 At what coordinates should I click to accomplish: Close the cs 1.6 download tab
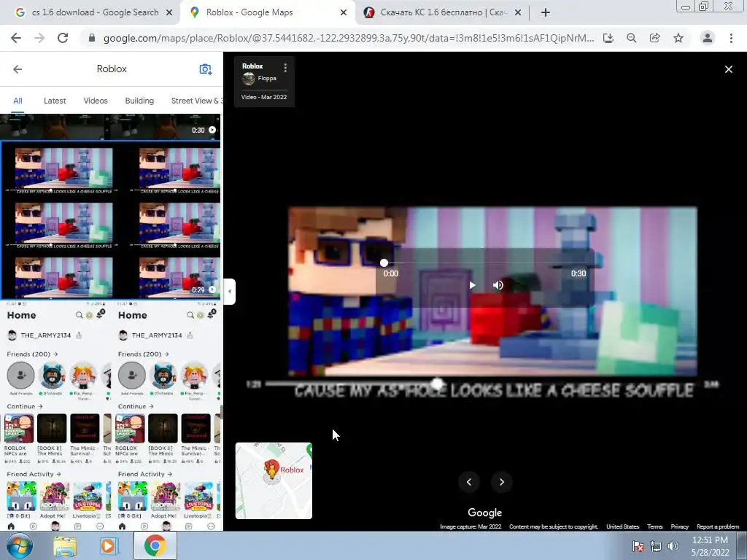click(169, 12)
